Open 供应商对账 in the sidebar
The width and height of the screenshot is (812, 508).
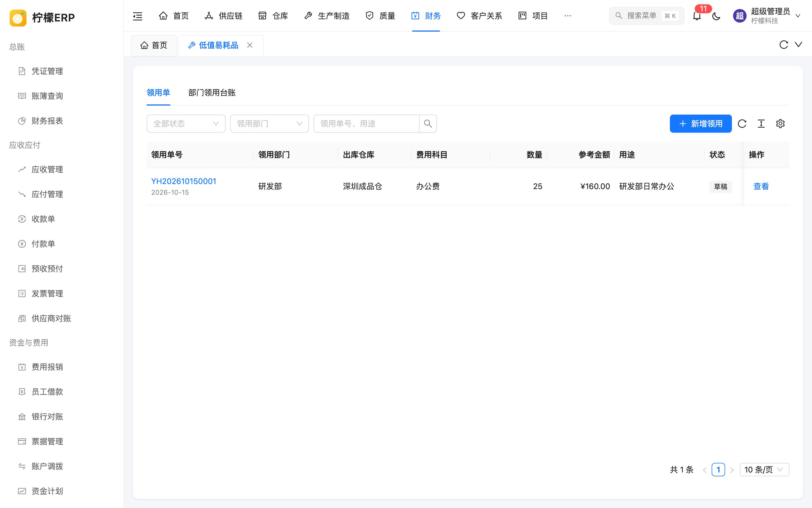click(62, 319)
